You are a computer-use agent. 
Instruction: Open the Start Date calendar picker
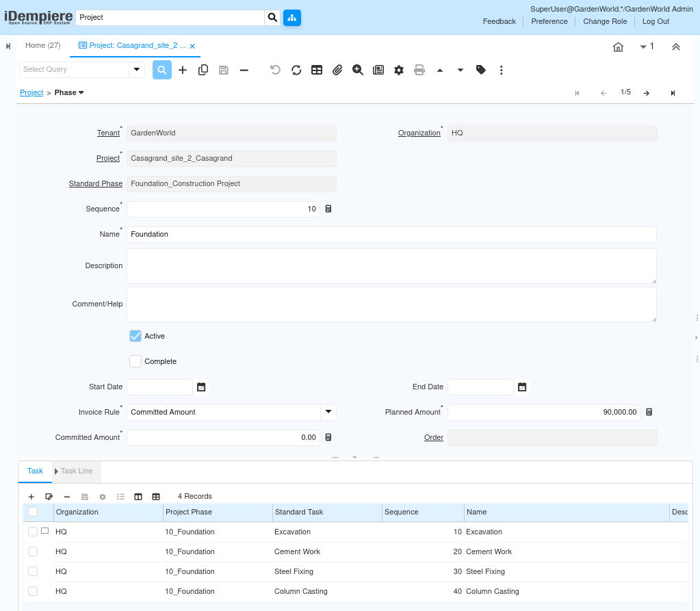coord(201,387)
